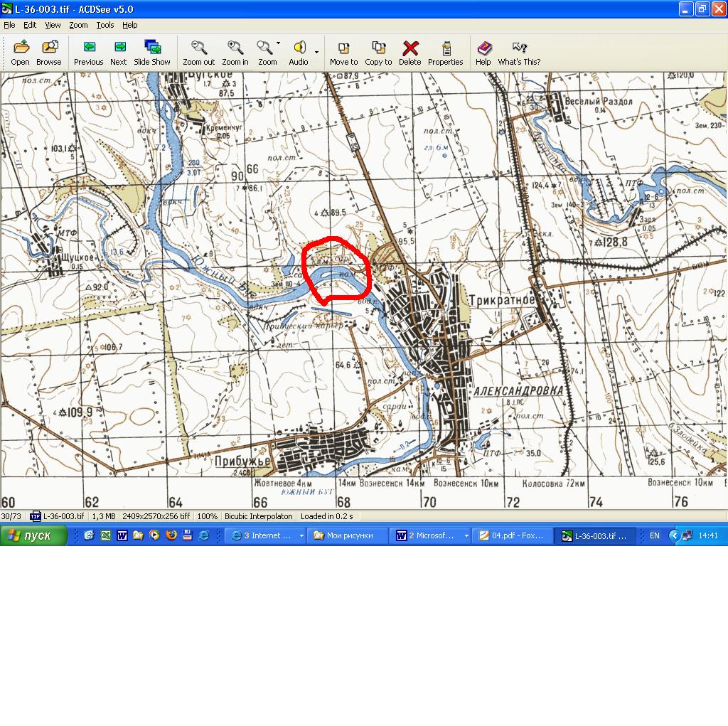Click the What's This? help pointer
This screenshot has height=726, width=728.
point(519,53)
